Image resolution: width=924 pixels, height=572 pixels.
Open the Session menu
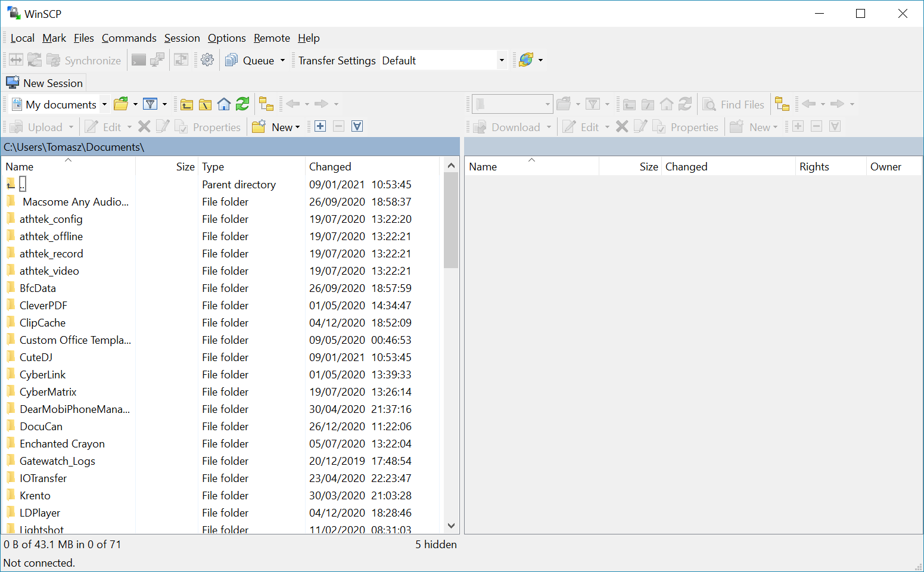[182, 38]
